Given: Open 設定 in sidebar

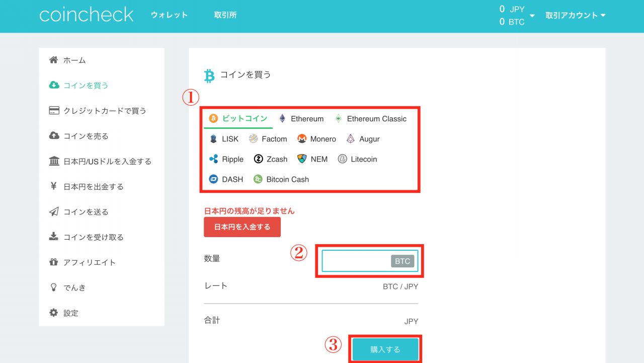Looking at the screenshot, I should [71, 313].
